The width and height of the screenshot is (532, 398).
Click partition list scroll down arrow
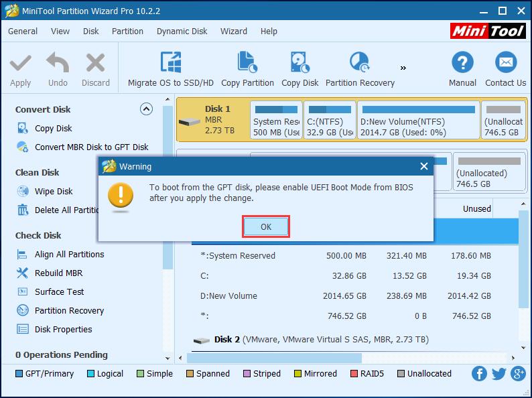(523, 348)
